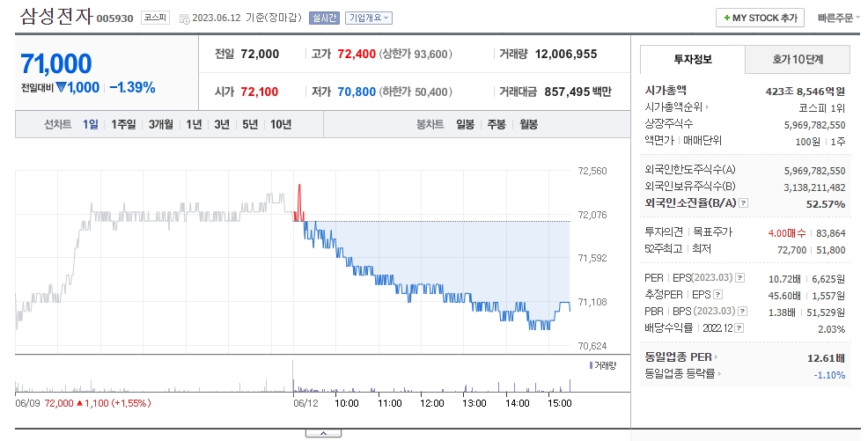
Task: Click 52.57% foreign ownership ratio
Action: (x=826, y=204)
